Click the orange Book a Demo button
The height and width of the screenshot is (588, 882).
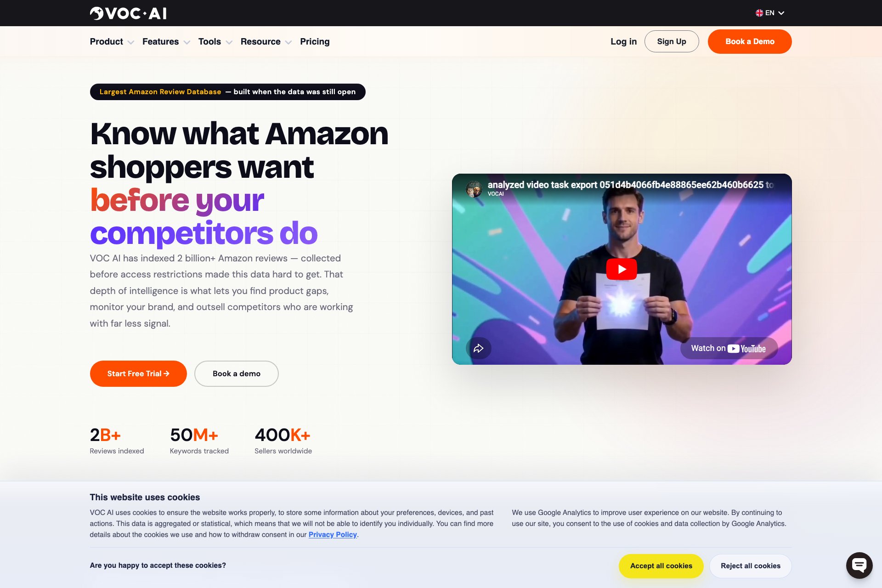coord(750,41)
